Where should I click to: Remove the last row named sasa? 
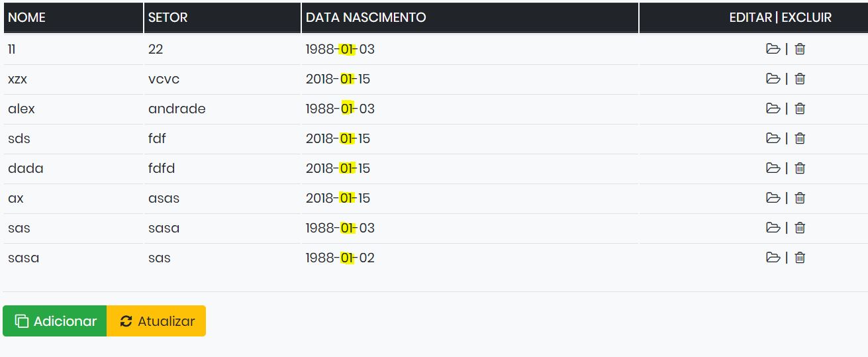pyautogui.click(x=800, y=257)
